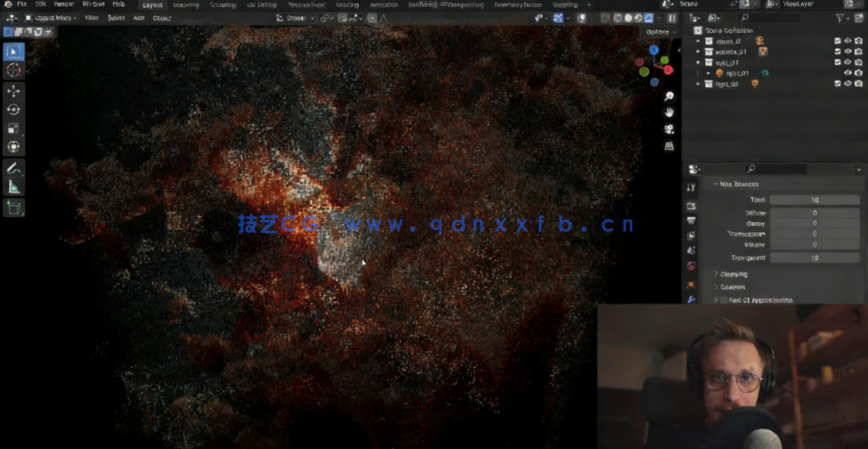
Task: Click the Zoom icon in viewport sidebar
Action: tap(669, 95)
